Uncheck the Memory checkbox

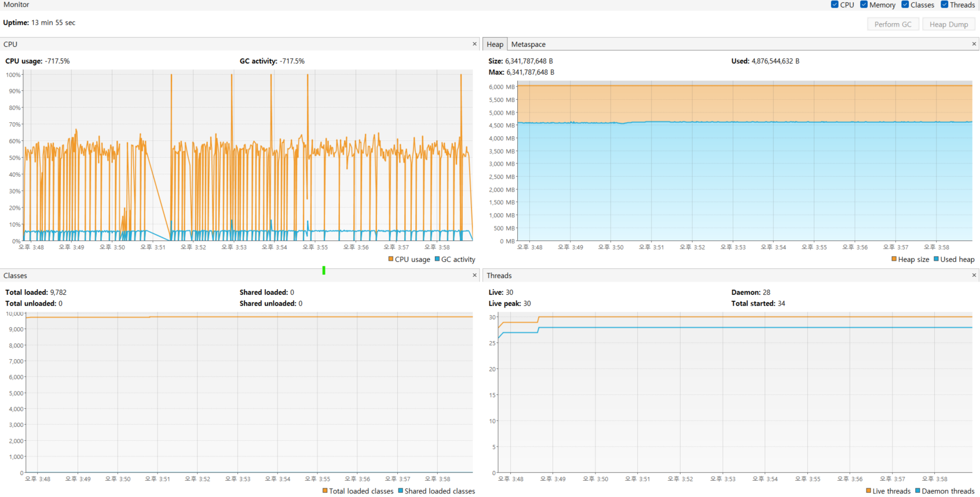click(x=864, y=5)
